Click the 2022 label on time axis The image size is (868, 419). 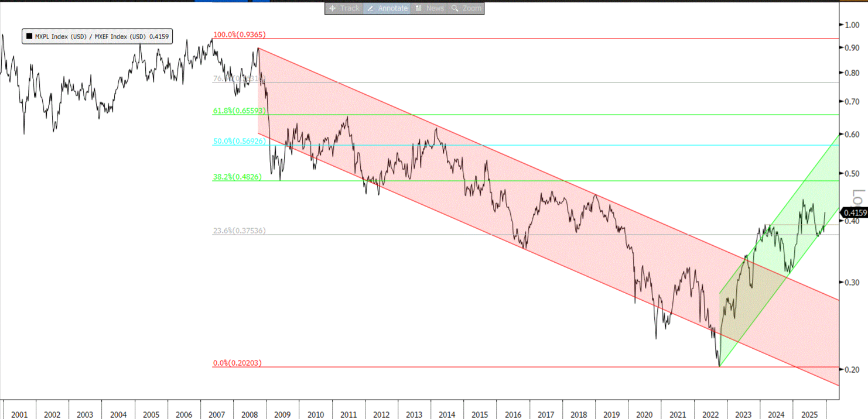click(x=710, y=414)
